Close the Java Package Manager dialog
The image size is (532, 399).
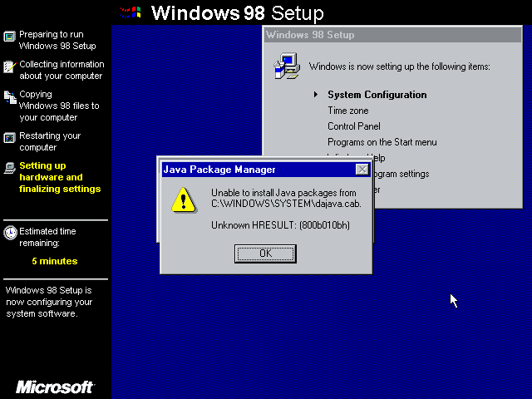pyautogui.click(x=362, y=170)
